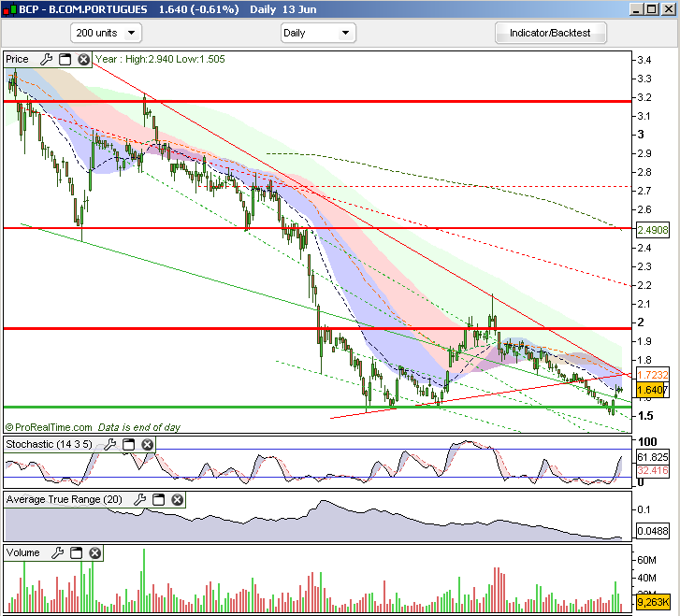Maximize the BCP chart window
This screenshot has width=680, height=616.
coord(652,9)
